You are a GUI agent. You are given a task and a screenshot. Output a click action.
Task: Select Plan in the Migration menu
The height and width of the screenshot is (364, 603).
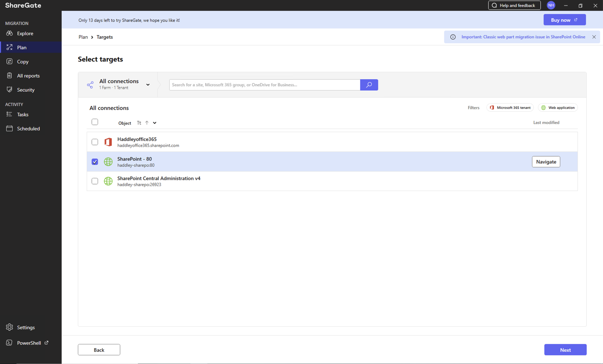click(x=22, y=47)
